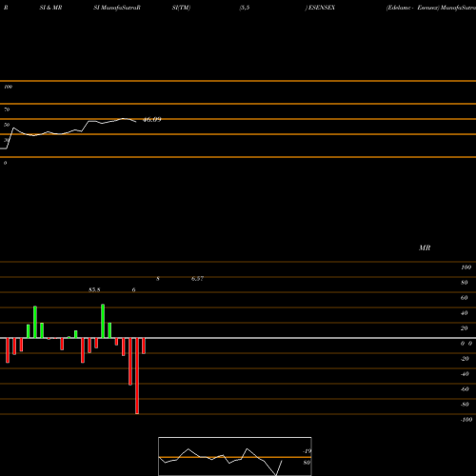Click the 70 level label on RSI axis
Viewport: 476px width, 476px height.
tap(7, 109)
